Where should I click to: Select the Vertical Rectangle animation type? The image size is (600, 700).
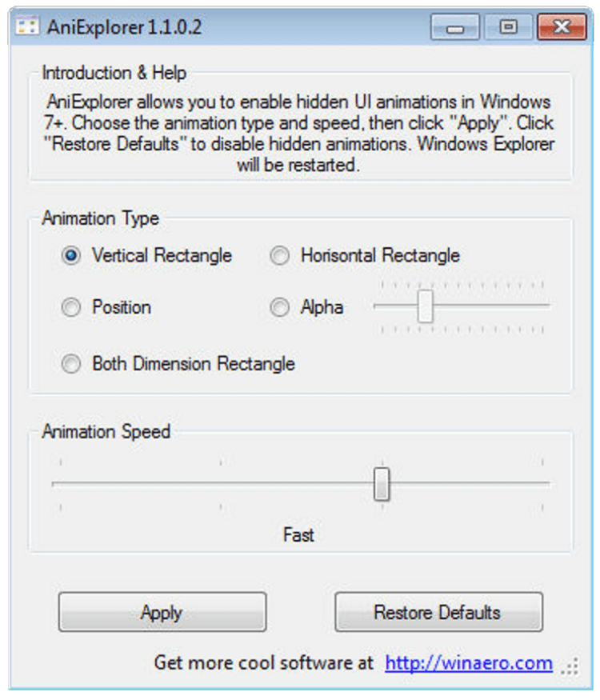72,256
